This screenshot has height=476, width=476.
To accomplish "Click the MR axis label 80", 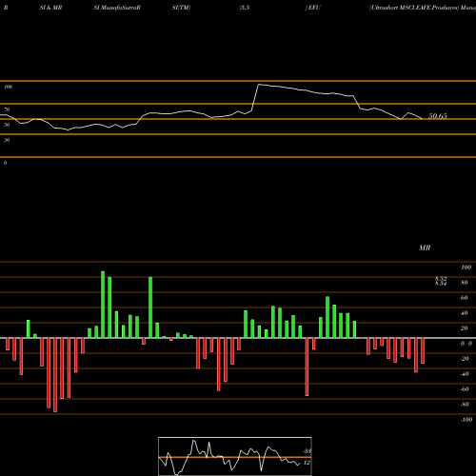I will click(465, 283).
